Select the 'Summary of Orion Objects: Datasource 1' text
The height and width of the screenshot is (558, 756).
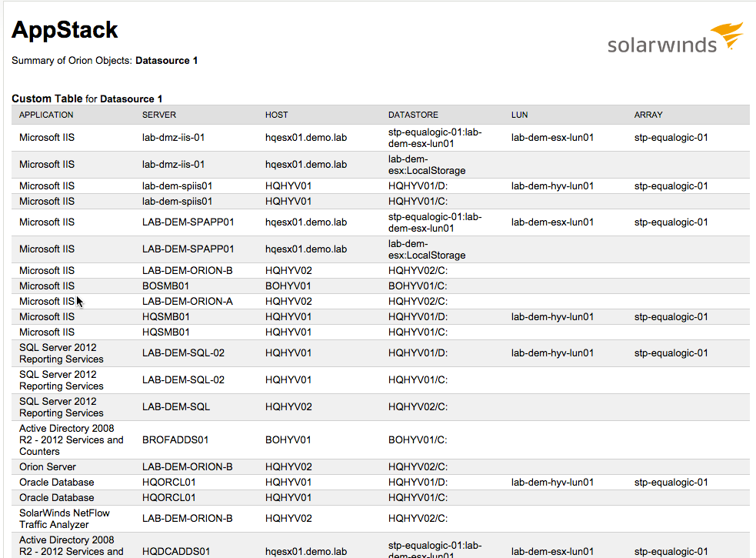[105, 60]
